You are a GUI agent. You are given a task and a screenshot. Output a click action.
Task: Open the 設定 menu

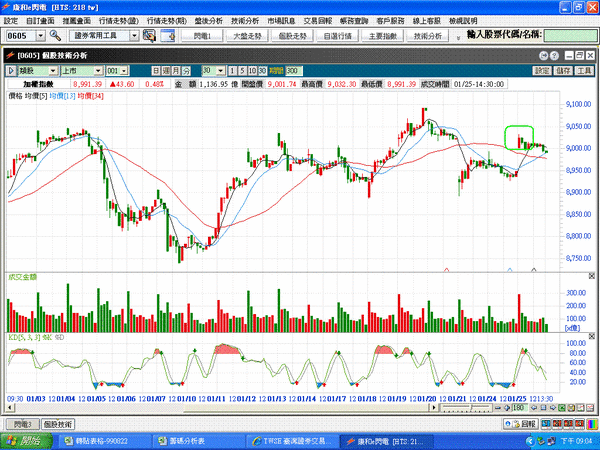(x=11, y=21)
